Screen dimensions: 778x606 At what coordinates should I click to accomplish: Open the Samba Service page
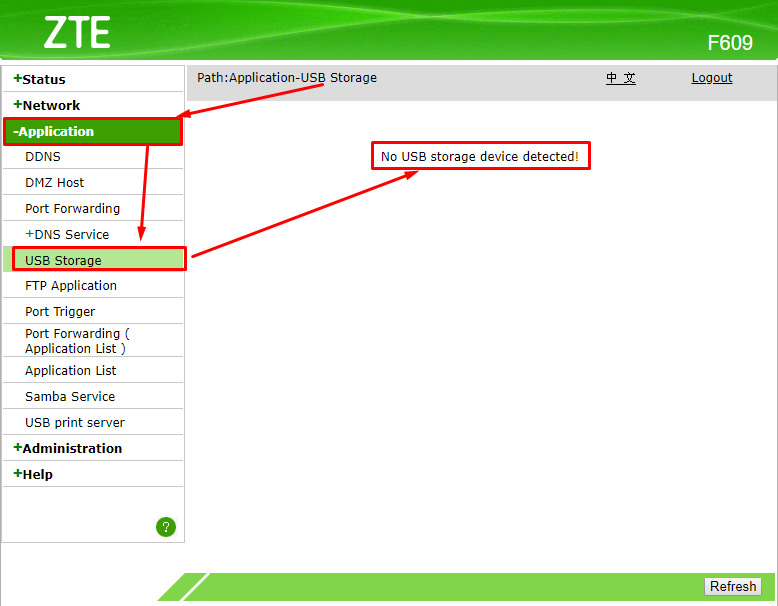(x=70, y=397)
